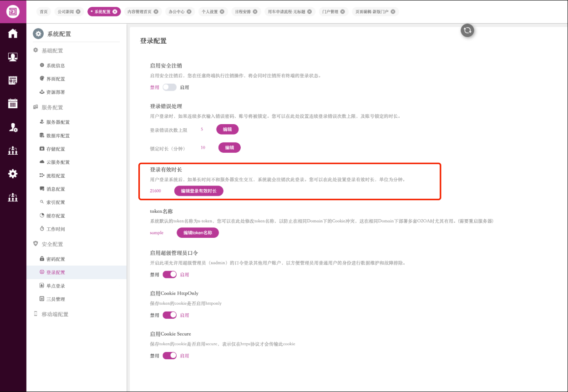Close the 公司新闻 tab

(x=78, y=11)
